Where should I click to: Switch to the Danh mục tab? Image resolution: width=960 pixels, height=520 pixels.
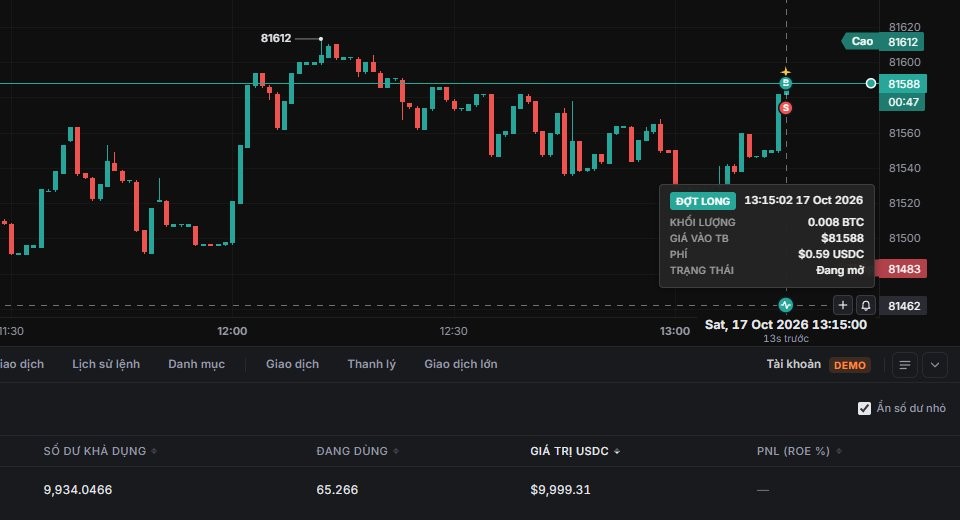(x=197, y=364)
